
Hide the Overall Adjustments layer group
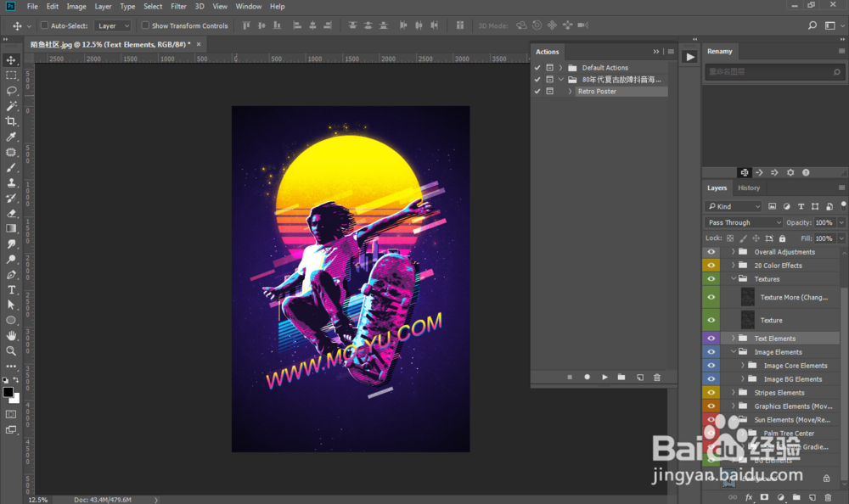click(711, 252)
